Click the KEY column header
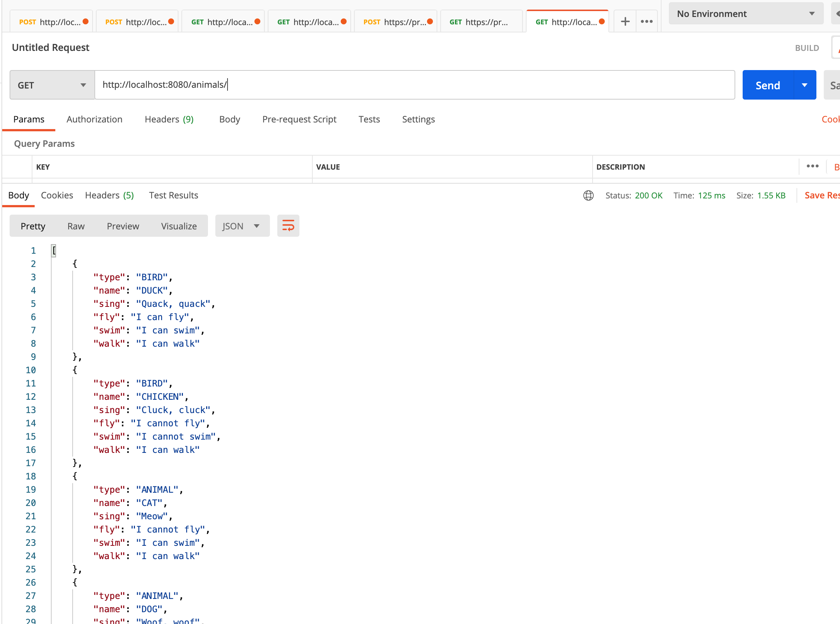The height and width of the screenshot is (624, 840). [x=43, y=167]
